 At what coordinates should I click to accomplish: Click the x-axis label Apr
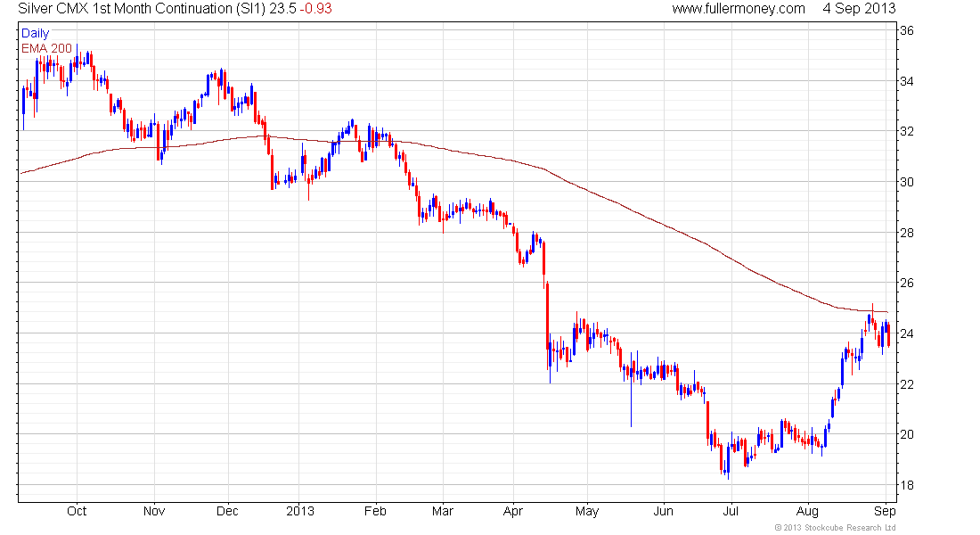(512, 512)
